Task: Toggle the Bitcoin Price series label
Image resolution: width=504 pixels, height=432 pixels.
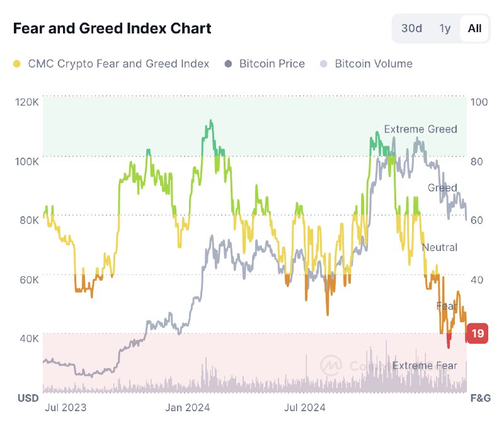Action: (x=272, y=64)
